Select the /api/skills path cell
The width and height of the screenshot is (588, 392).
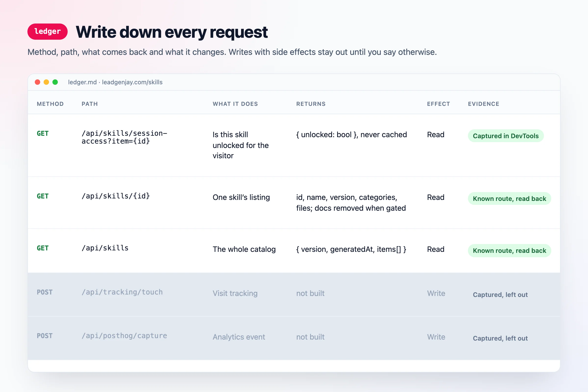point(105,248)
